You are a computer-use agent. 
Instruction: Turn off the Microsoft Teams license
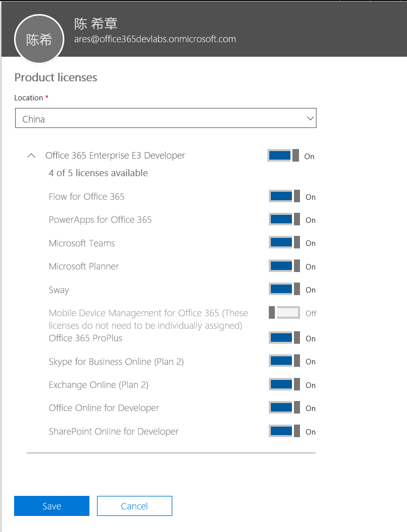281,242
